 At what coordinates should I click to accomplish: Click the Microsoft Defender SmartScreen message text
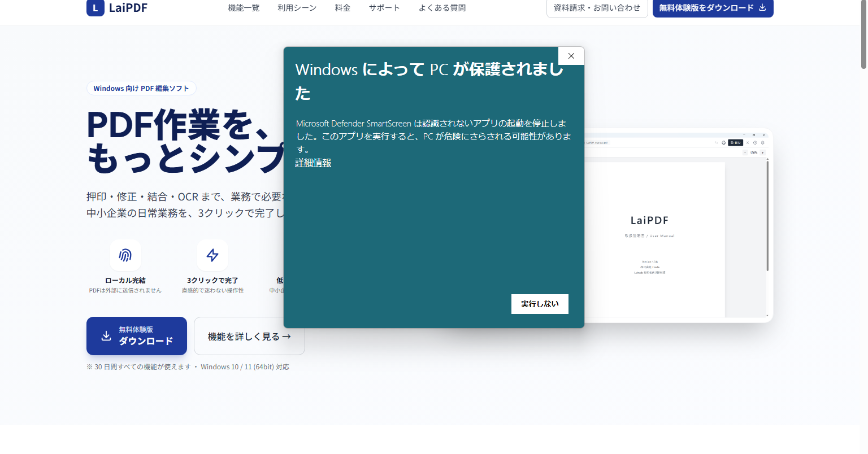click(x=434, y=136)
